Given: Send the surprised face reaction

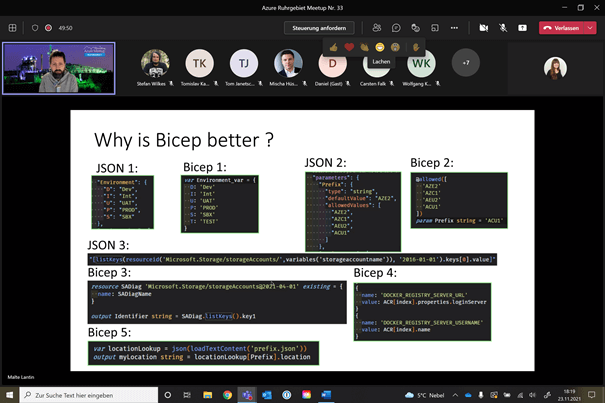Looking at the screenshot, I should click(x=395, y=47).
